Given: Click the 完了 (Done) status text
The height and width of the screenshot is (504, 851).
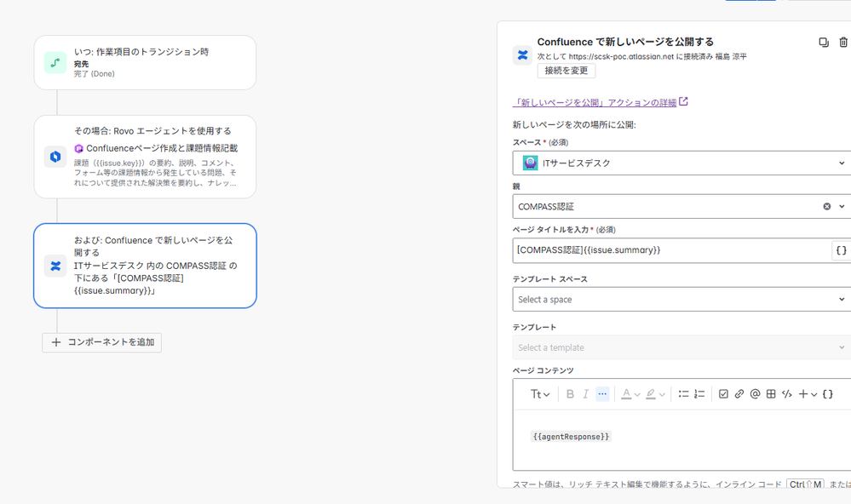Looking at the screenshot, I should click(x=95, y=74).
